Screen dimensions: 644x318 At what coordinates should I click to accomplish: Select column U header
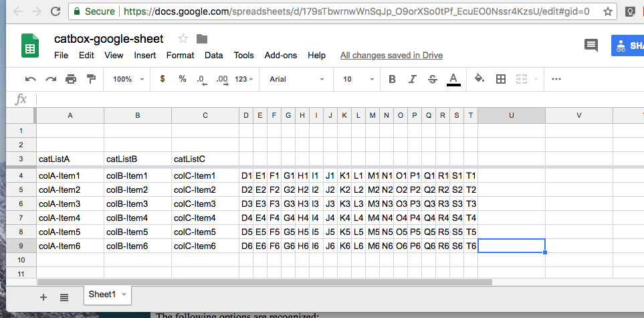coord(512,116)
